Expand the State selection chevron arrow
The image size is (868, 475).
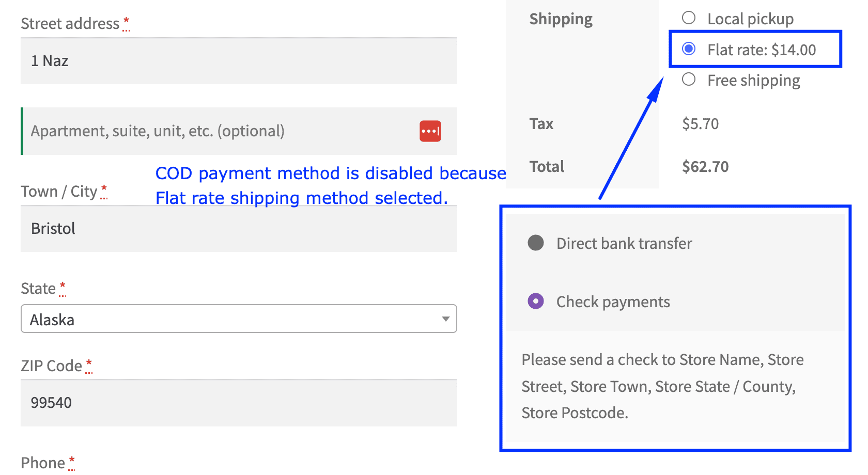[x=444, y=319]
